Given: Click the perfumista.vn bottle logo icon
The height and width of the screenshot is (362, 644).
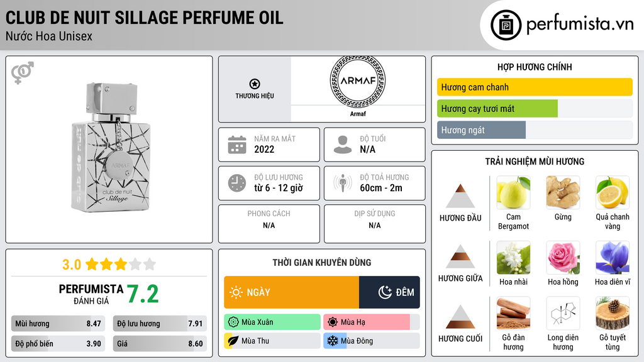Looking at the screenshot, I should click(506, 25).
